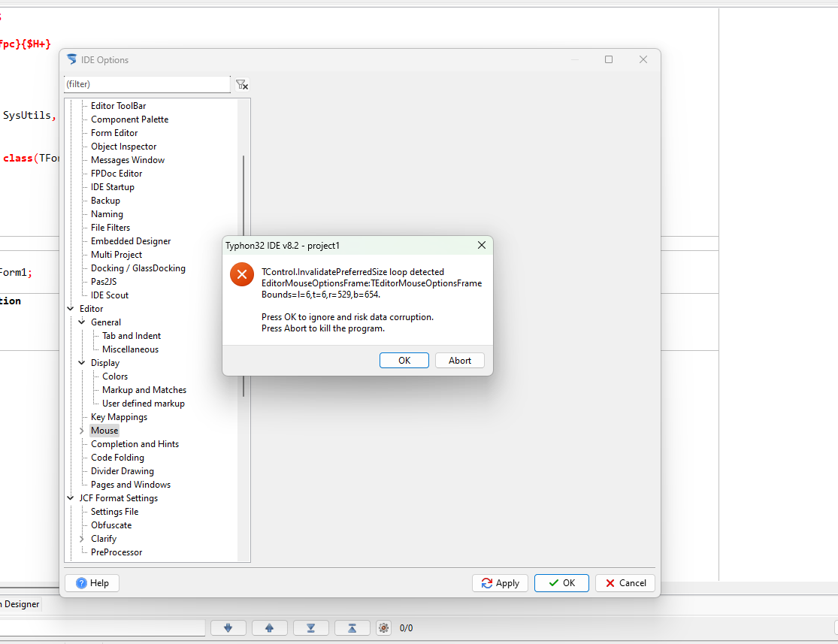Select Editor ToolBar in the options tree
Image resolution: width=838 pixels, height=644 pixels.
pos(118,106)
